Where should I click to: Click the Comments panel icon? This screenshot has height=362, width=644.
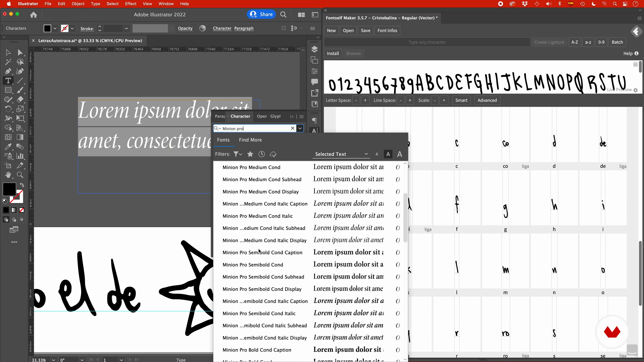coord(314,82)
